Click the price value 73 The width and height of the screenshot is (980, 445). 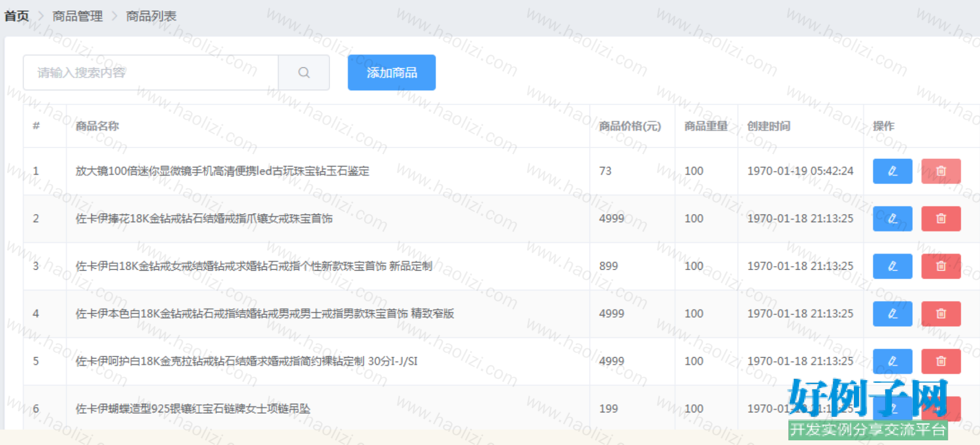tap(605, 171)
